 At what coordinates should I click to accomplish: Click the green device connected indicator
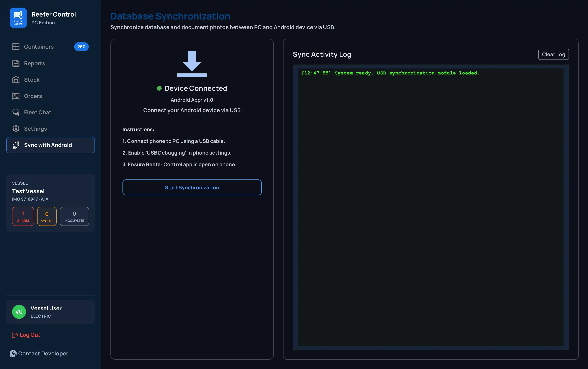coord(159,88)
